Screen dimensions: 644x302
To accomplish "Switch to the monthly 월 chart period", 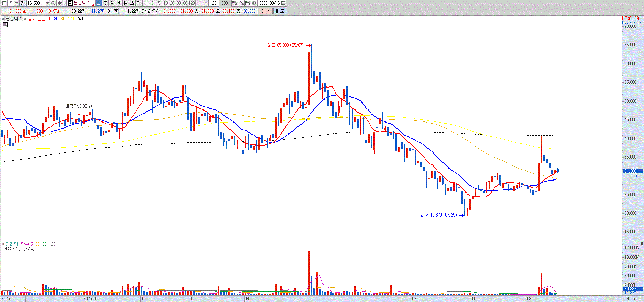I will pos(112,3).
